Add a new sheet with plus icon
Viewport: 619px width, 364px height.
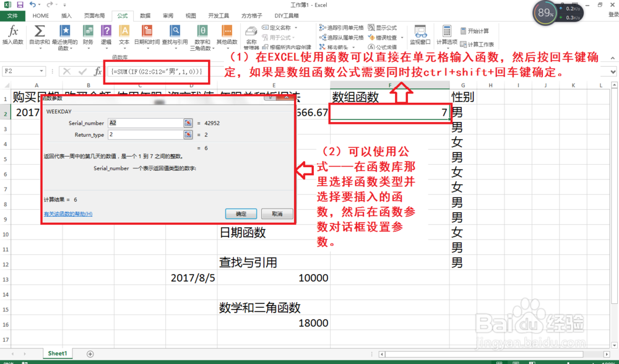pyautogui.click(x=90, y=353)
